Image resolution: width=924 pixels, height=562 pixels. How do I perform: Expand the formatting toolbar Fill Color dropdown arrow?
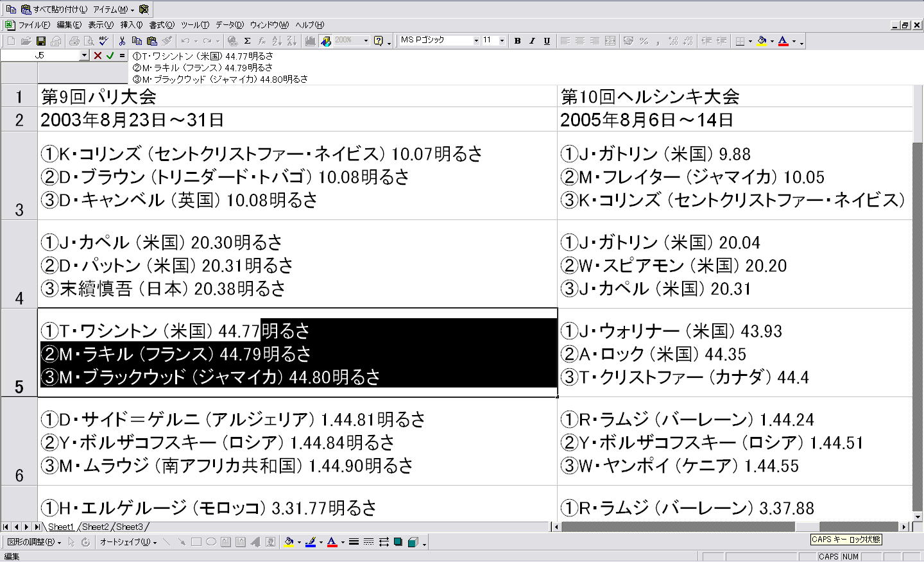[x=772, y=41]
